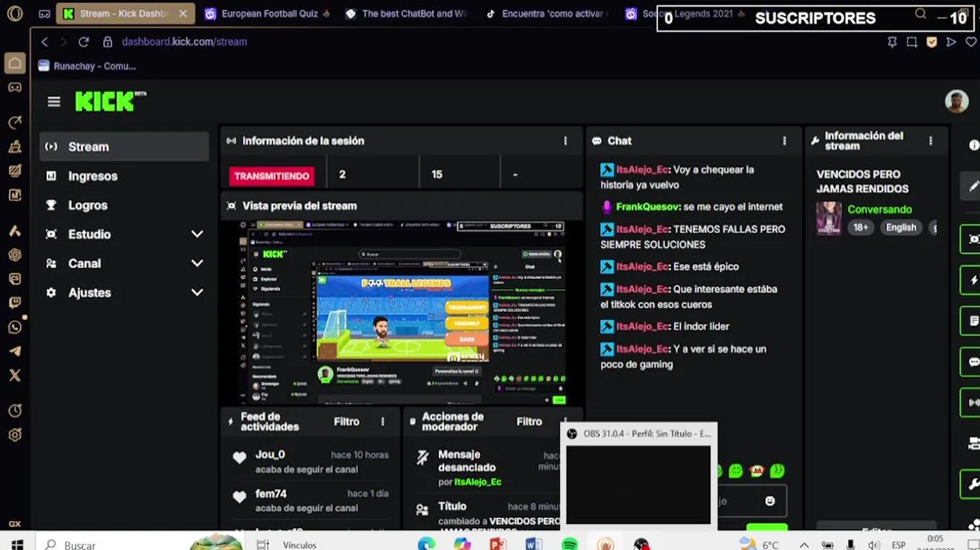Click the stream preview thumbnail
Viewport: 980px width, 550px height.
[401, 312]
